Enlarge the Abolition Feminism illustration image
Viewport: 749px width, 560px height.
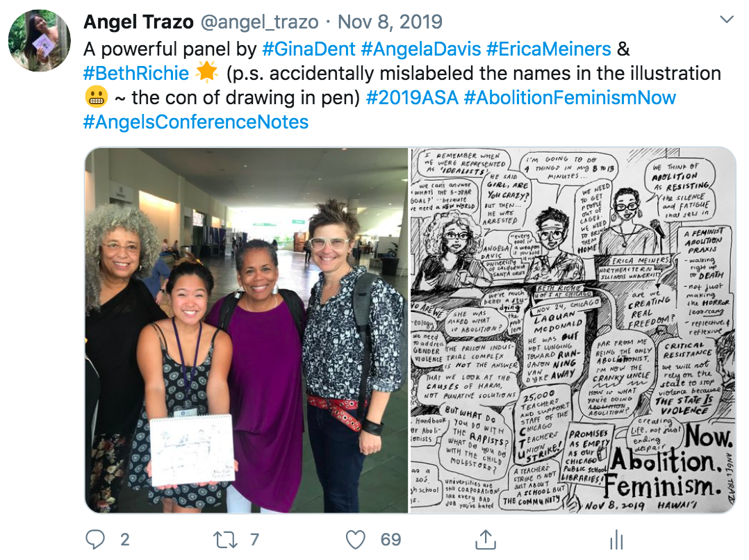click(573, 330)
